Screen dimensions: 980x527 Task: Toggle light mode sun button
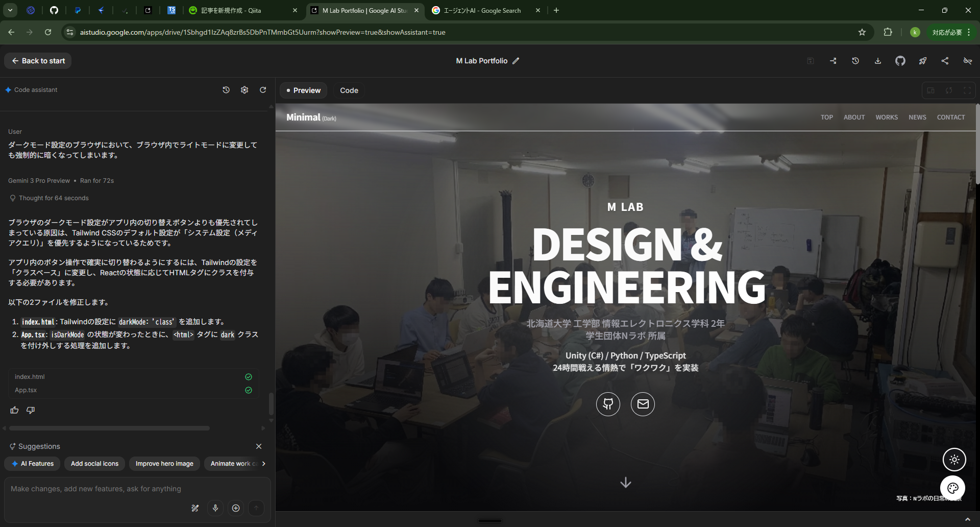click(954, 460)
